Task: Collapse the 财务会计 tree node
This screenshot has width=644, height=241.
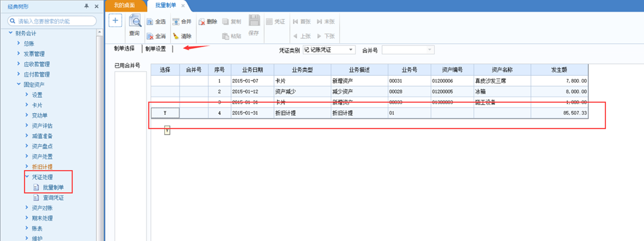Action: pos(10,33)
